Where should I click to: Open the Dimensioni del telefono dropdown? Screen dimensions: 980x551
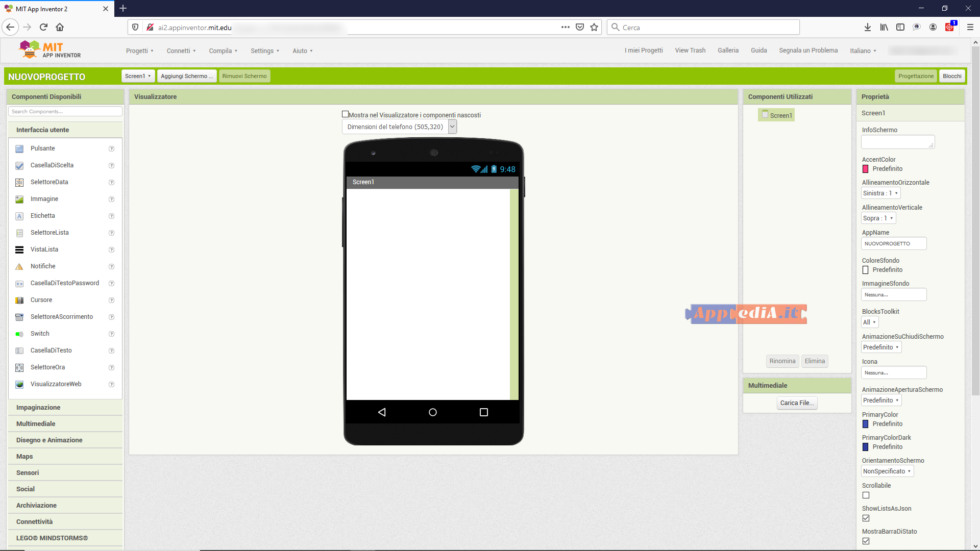[x=399, y=127]
